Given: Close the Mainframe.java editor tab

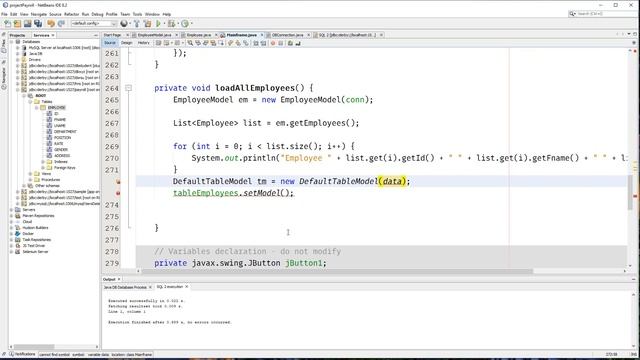Looking at the screenshot, I should coord(262,35).
